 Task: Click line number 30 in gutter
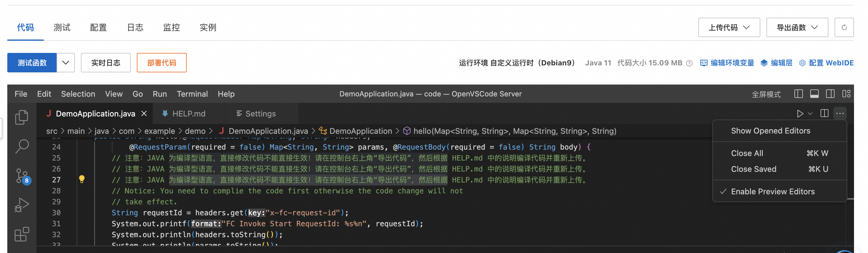pos(56,213)
